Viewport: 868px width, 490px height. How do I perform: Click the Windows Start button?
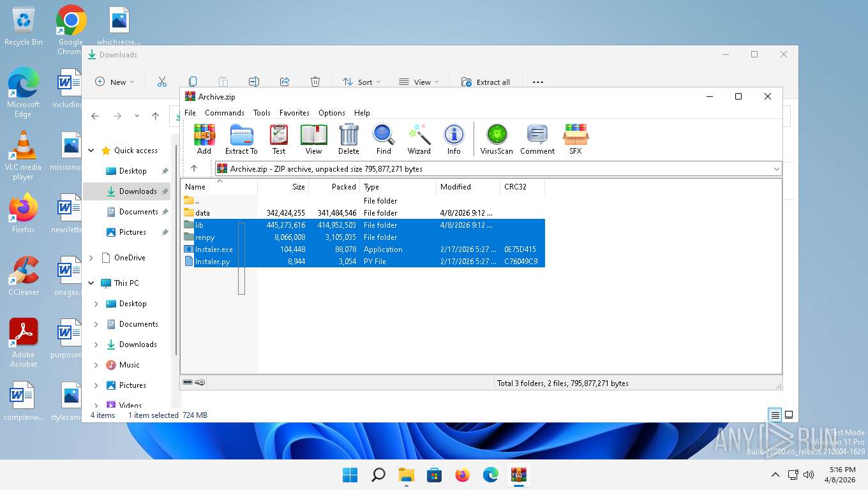coord(350,475)
